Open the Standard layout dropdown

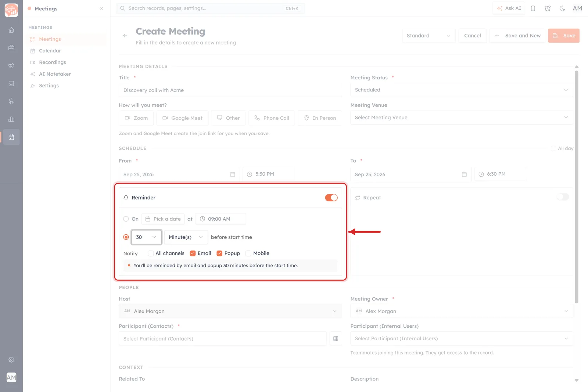pyautogui.click(x=429, y=36)
